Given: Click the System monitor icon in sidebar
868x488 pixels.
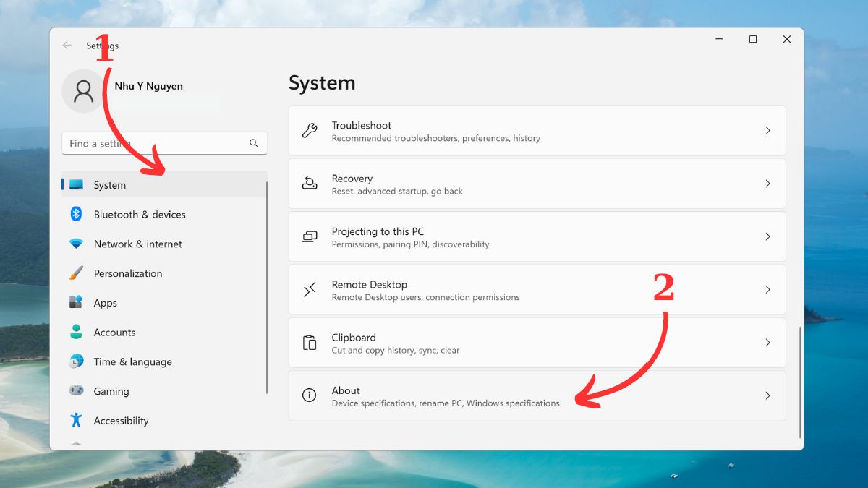Looking at the screenshot, I should coord(76,185).
